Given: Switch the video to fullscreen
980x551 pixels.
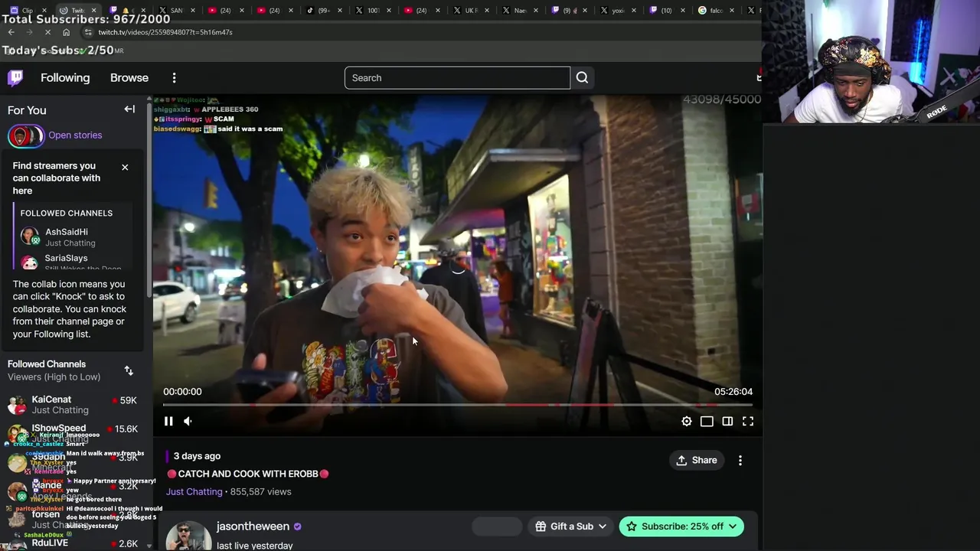Looking at the screenshot, I should [748, 421].
